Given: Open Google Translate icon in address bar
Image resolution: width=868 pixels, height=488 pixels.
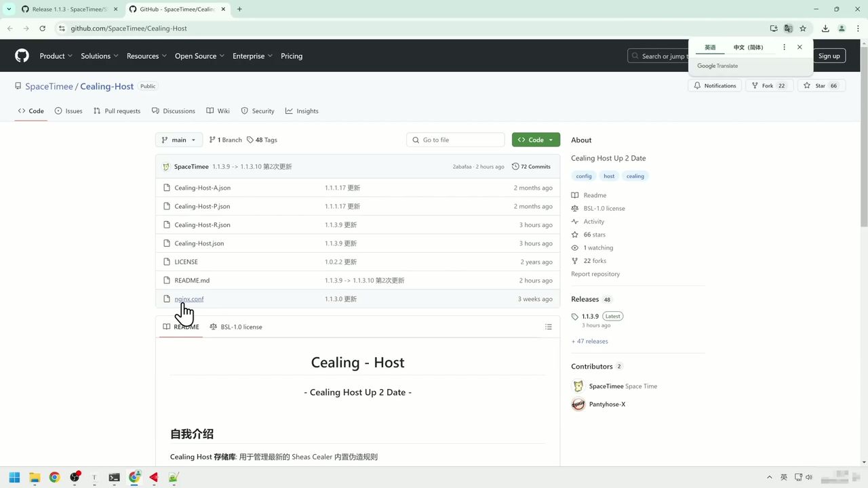Looking at the screenshot, I should [x=788, y=28].
